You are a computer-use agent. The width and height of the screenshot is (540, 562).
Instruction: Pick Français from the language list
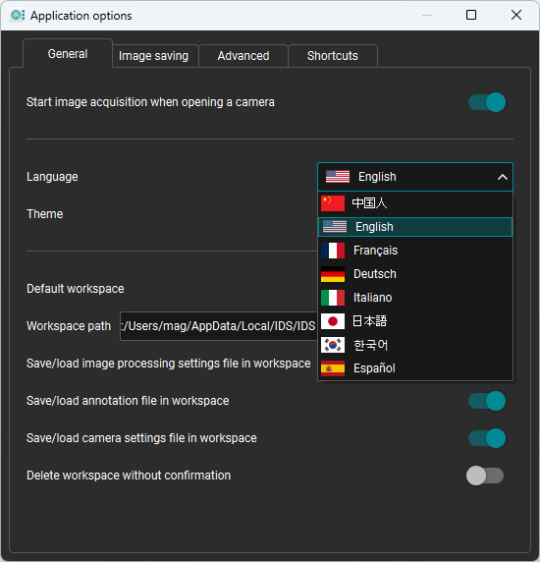pos(415,251)
